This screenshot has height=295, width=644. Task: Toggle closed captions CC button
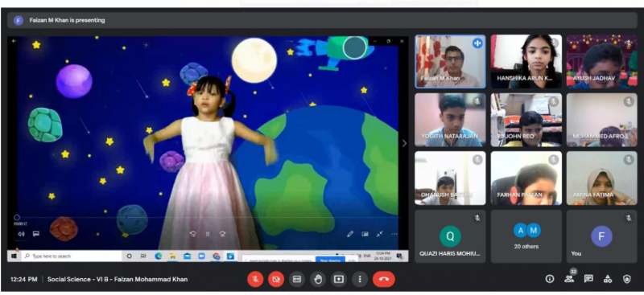pos(297,279)
